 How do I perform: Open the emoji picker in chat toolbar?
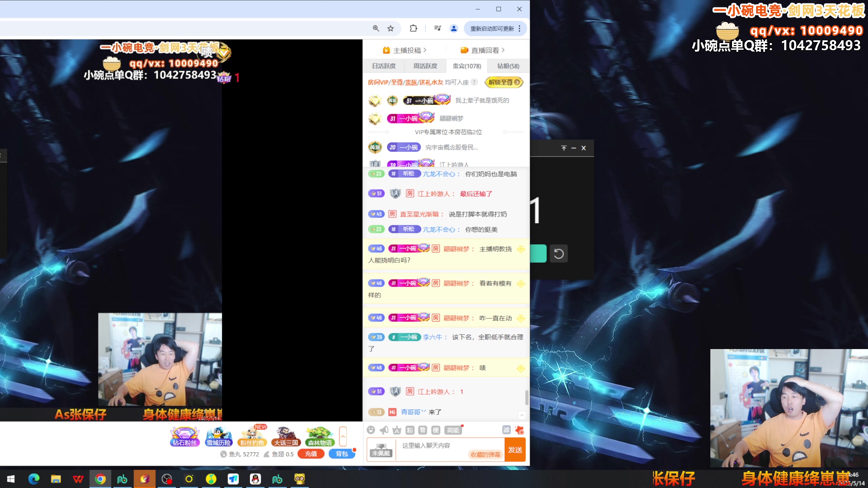pos(371,430)
